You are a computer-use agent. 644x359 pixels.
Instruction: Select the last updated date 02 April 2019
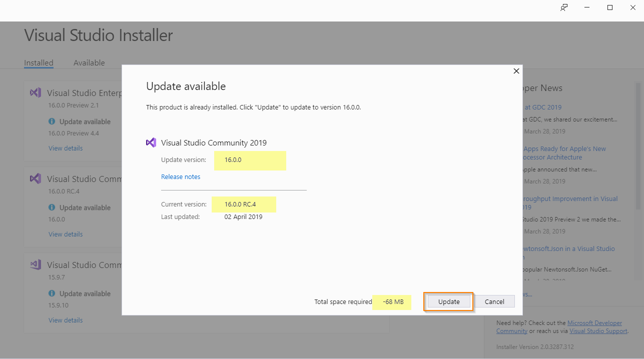[x=243, y=217]
